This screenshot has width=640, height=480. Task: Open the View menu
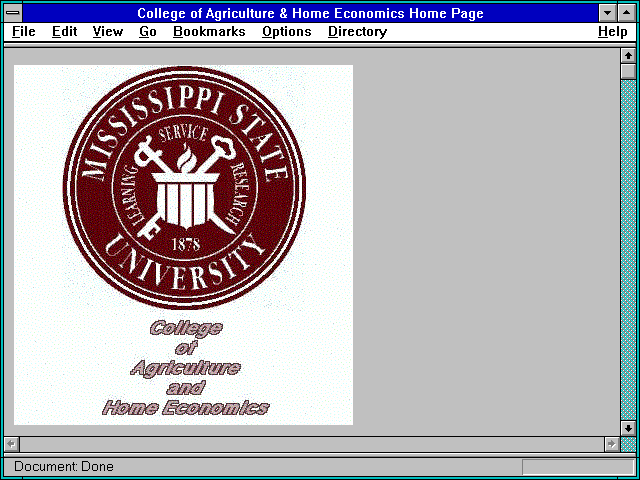[108, 32]
